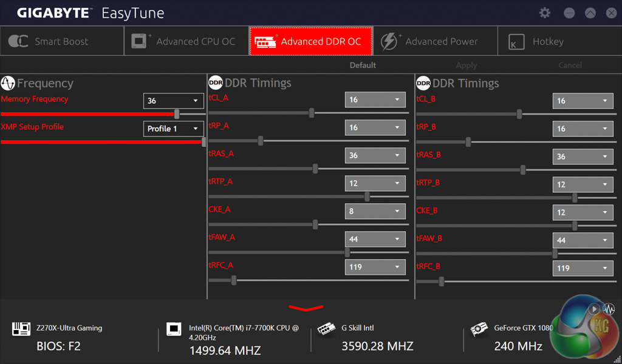The width and height of the screenshot is (622, 364).
Task: Click the '1499.64 MHZ' CPU speed value
Action: click(225, 351)
